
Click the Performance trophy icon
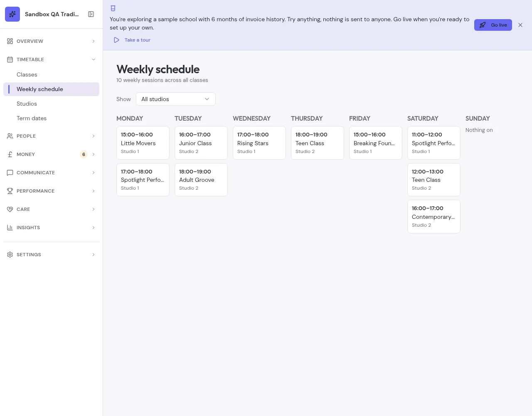[x=10, y=191]
